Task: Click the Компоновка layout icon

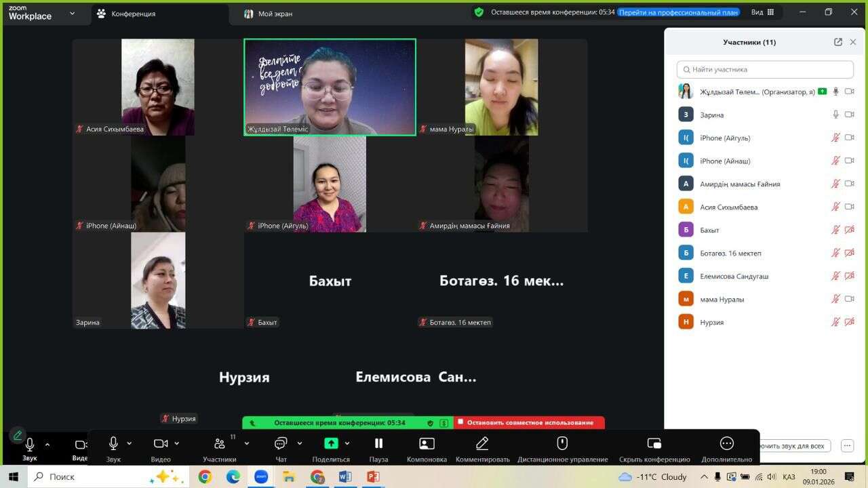Action: [x=427, y=444]
